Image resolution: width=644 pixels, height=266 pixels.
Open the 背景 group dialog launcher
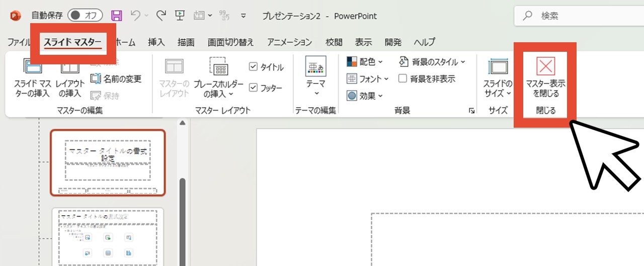pos(471,111)
